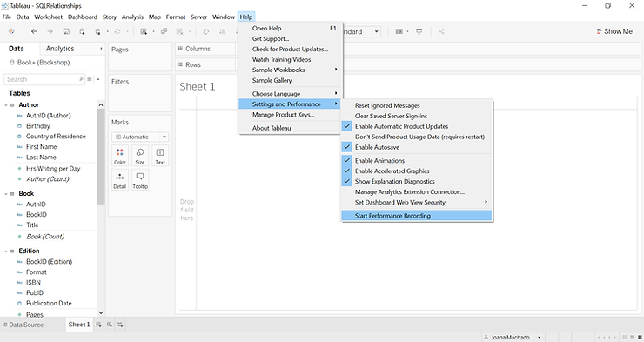Select the Sheet 1 tab
Image resolution: width=644 pixels, height=342 pixels.
[79, 325]
